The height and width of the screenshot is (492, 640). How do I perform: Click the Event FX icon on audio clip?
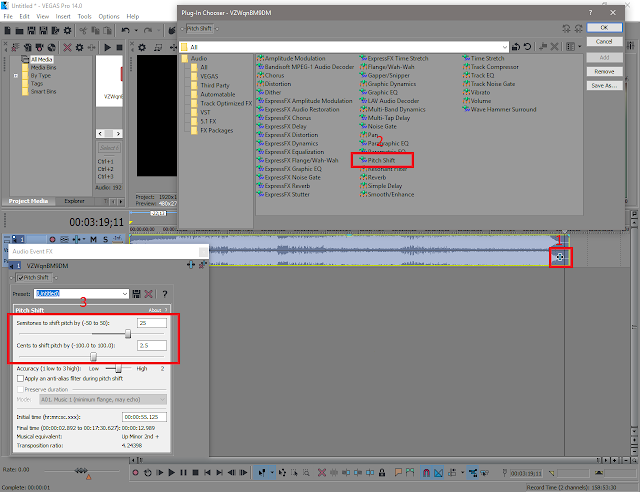pyautogui.click(x=560, y=257)
